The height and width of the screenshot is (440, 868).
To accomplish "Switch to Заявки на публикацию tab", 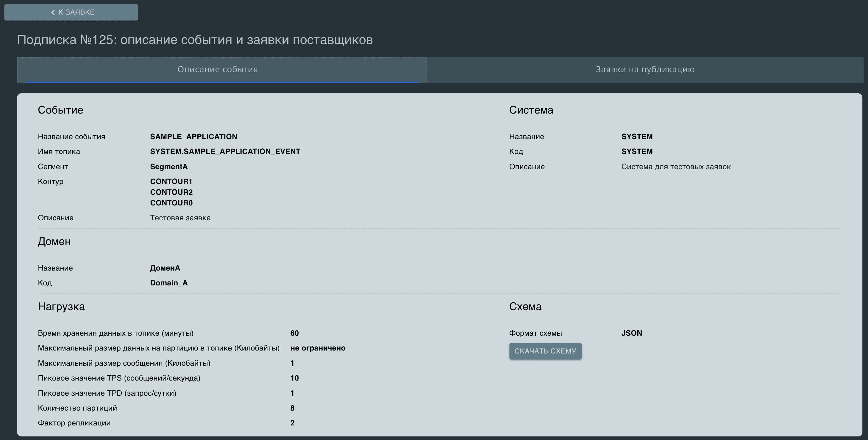I will point(645,70).
